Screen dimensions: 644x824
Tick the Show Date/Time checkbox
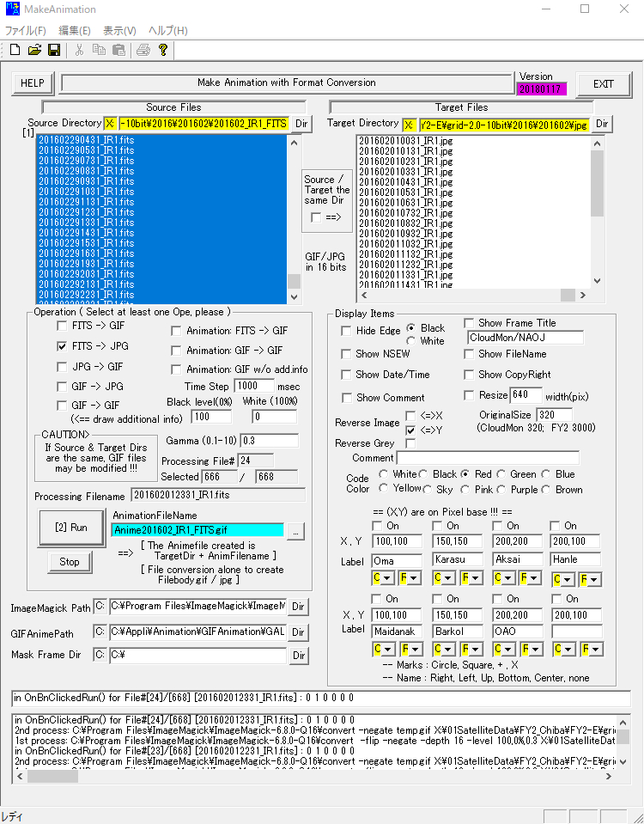click(347, 375)
